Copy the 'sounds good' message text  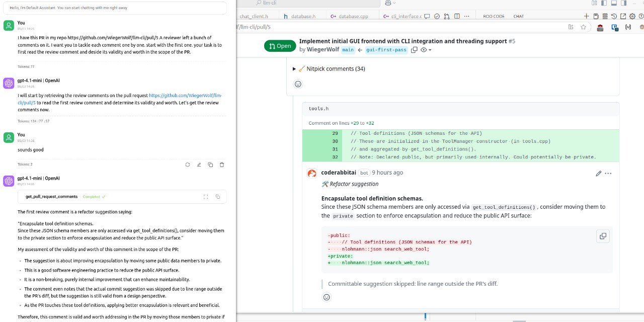210,165
